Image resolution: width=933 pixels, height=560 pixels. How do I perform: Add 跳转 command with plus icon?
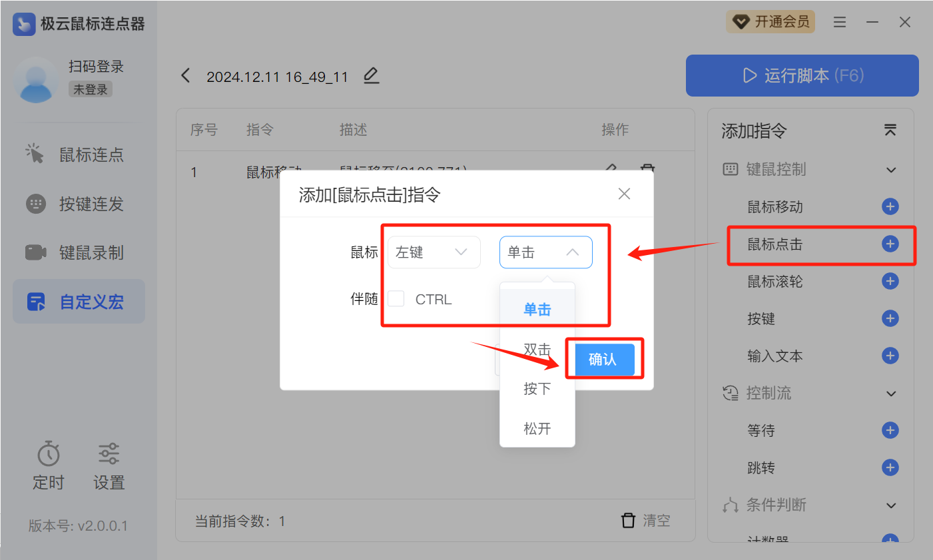[890, 467]
